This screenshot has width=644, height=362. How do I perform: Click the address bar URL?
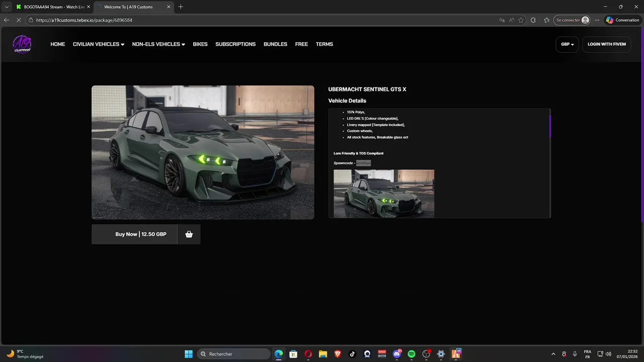point(84,20)
